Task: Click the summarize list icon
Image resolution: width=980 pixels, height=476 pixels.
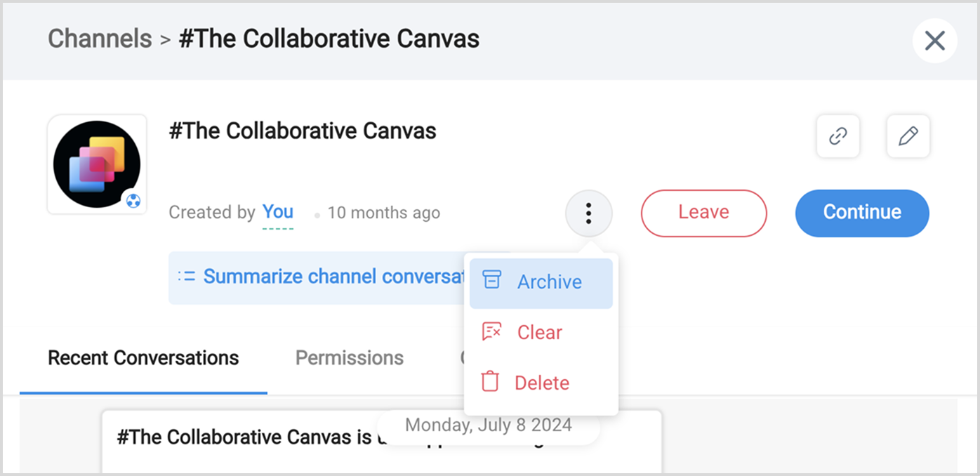Action: point(186,277)
